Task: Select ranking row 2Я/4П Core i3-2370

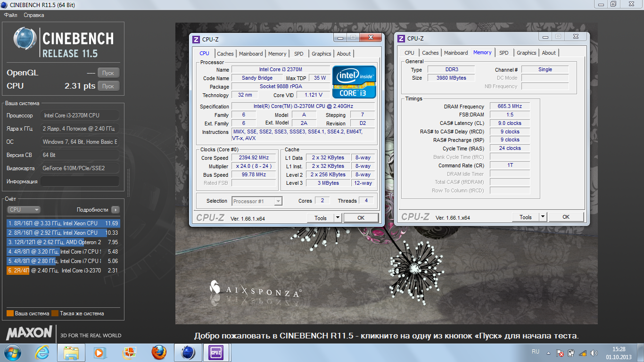Action: 63,271
